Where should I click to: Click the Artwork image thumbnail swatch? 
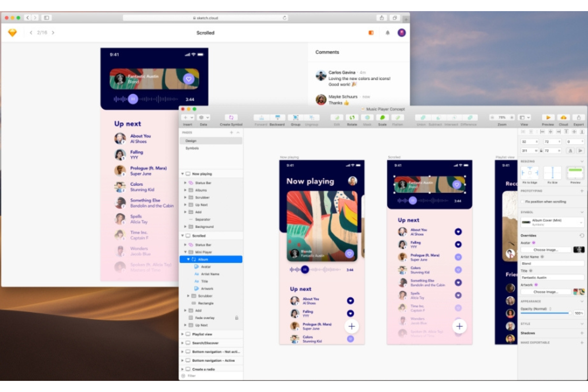(579, 292)
